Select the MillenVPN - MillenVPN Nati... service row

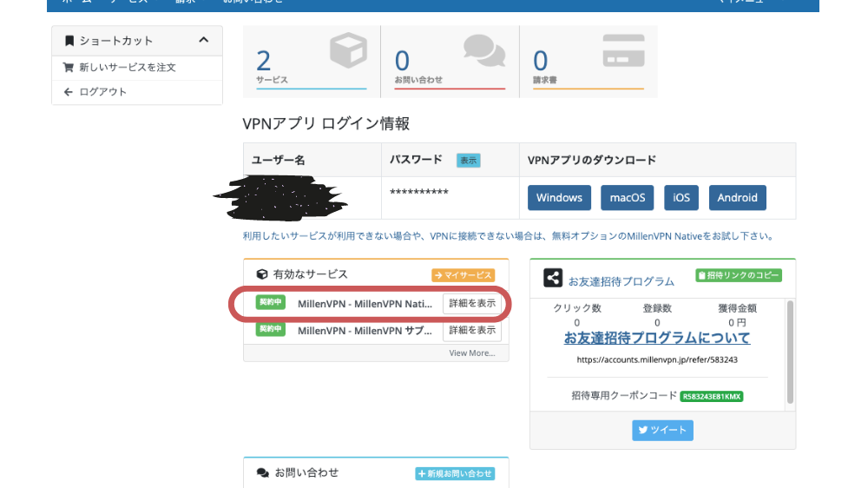365,304
